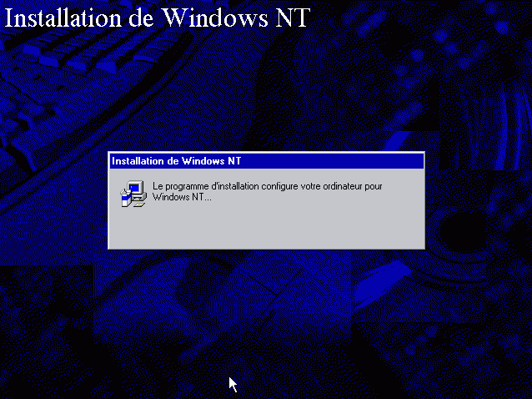Click the dark circular disc shape in the background
The height and width of the screenshot is (399, 532).
tap(463, 233)
